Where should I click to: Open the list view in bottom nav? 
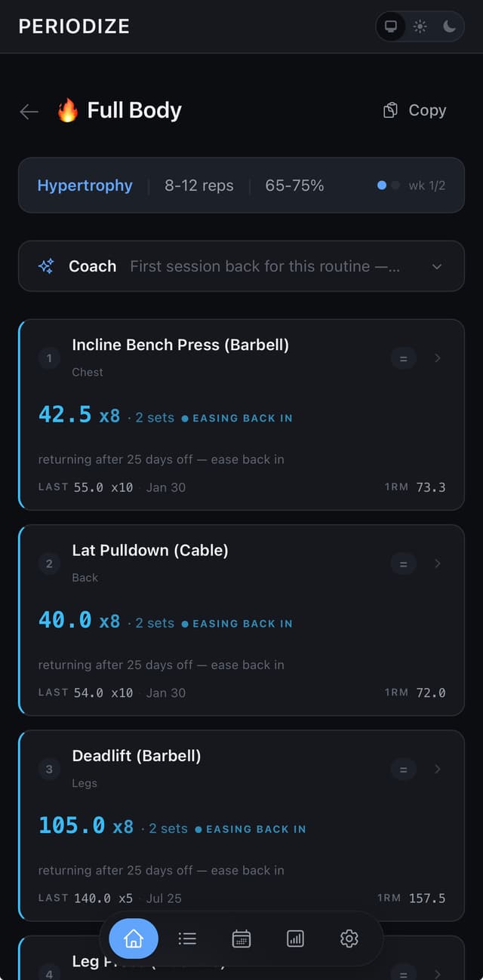point(187,939)
